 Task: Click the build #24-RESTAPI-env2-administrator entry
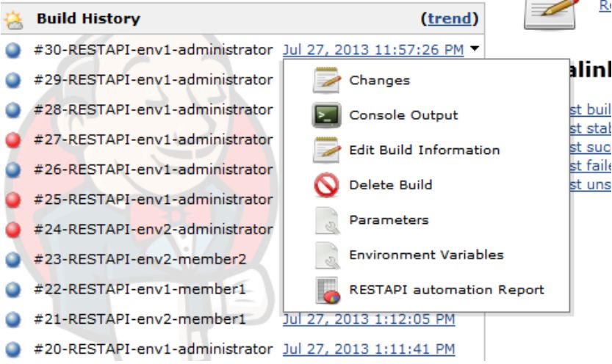click(x=154, y=229)
